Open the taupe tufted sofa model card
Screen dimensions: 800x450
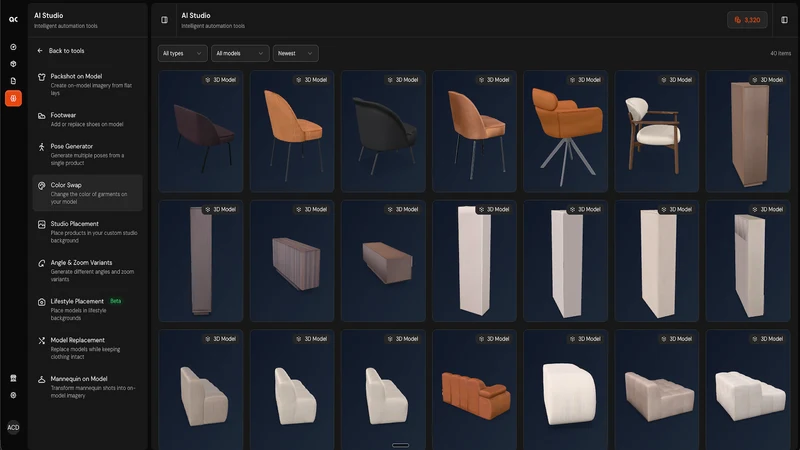pyautogui.click(x=656, y=390)
